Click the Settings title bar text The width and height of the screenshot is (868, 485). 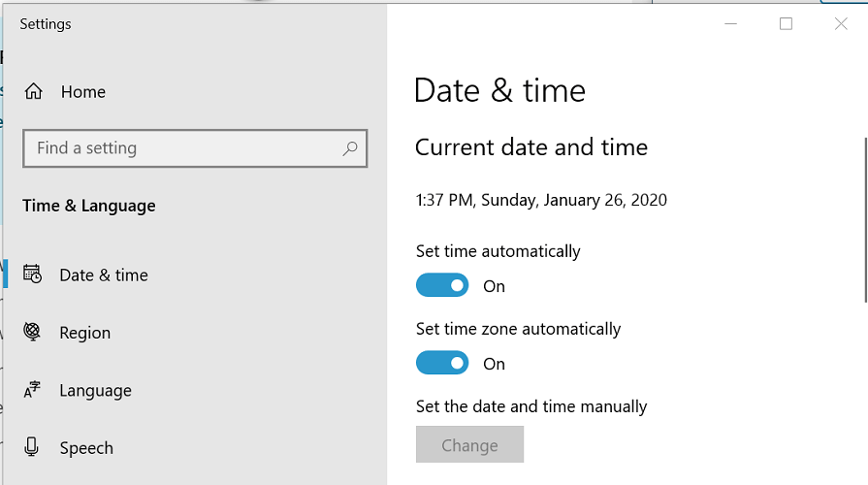click(46, 24)
